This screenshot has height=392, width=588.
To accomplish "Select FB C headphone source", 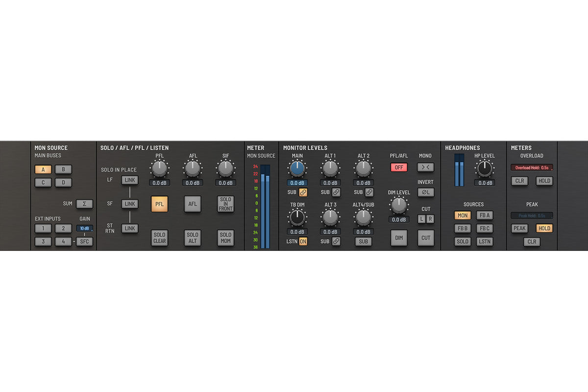I will coord(485,228).
